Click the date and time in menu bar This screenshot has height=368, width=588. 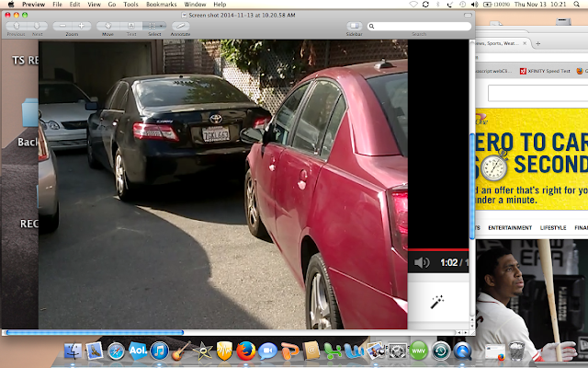pos(540,4)
